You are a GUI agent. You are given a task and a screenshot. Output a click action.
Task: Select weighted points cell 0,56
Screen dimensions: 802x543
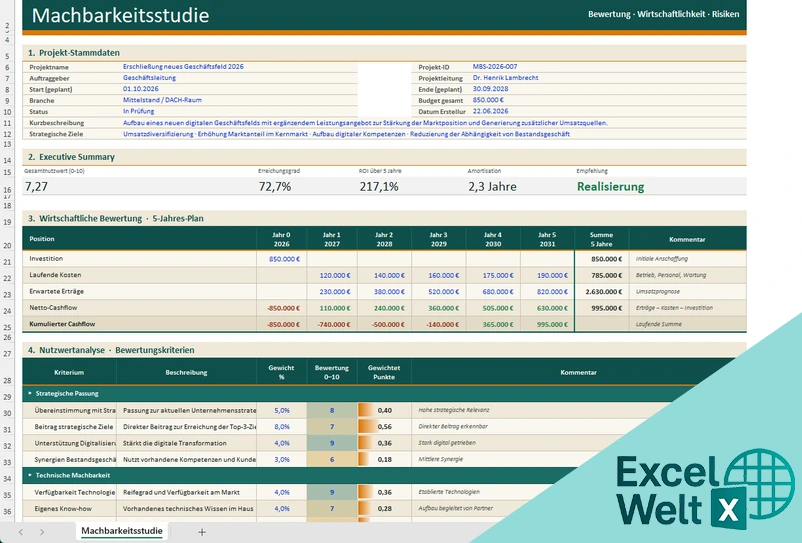tap(385, 426)
